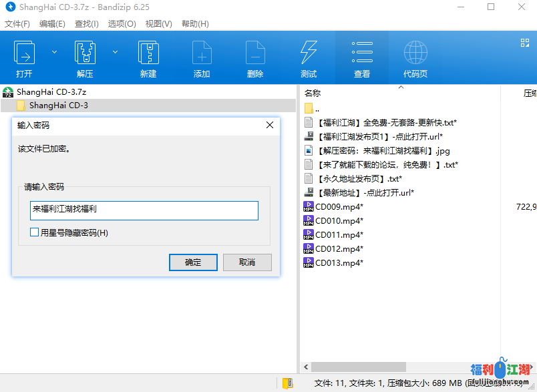Expand the dropdown arrow beside Extract (解压)
Screen dimensions: 537x392
(x=115, y=52)
